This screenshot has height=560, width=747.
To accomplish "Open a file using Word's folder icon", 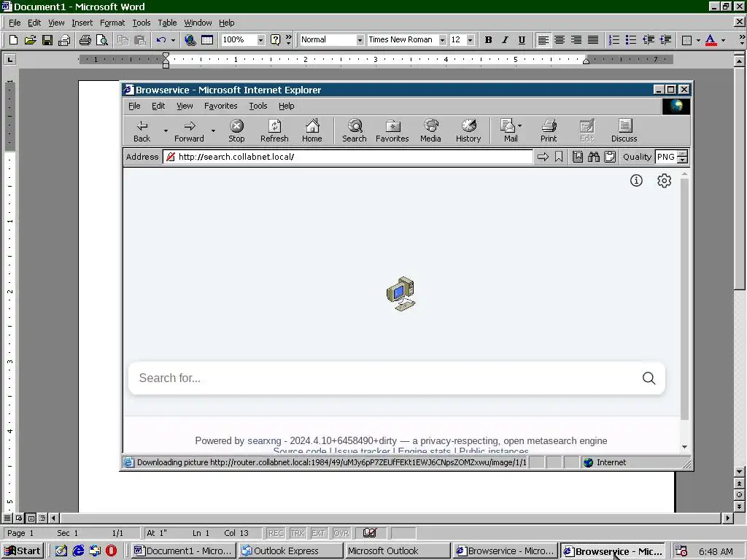I will point(30,40).
